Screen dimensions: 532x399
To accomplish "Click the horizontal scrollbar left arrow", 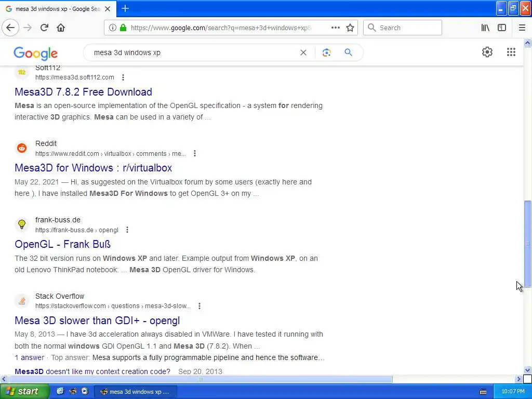I will 4,379.
